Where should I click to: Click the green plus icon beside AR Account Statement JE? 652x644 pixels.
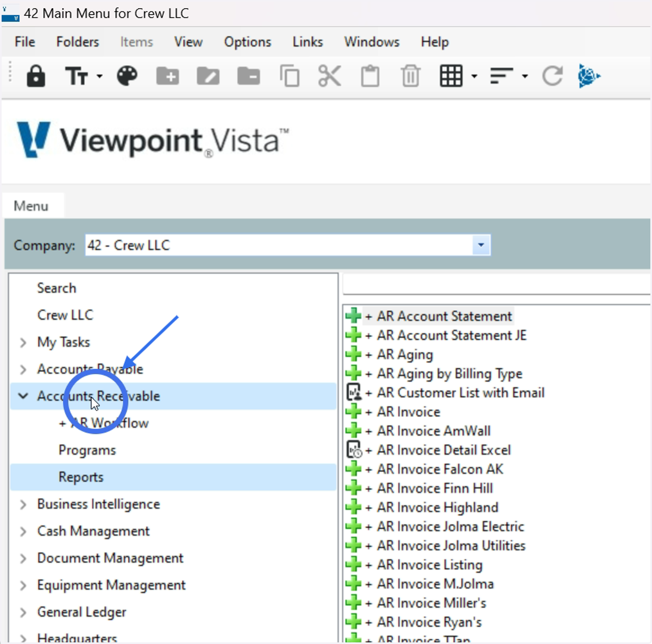(x=353, y=335)
